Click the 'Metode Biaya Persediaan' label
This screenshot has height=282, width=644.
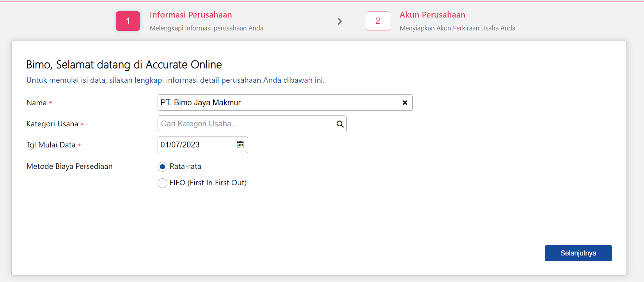pyautogui.click(x=69, y=166)
